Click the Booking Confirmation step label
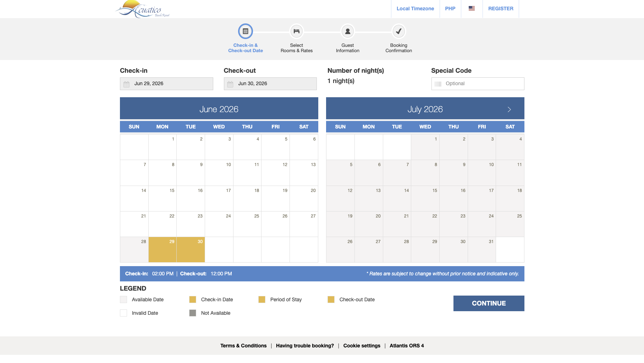This screenshot has width=644, height=363. [x=399, y=48]
